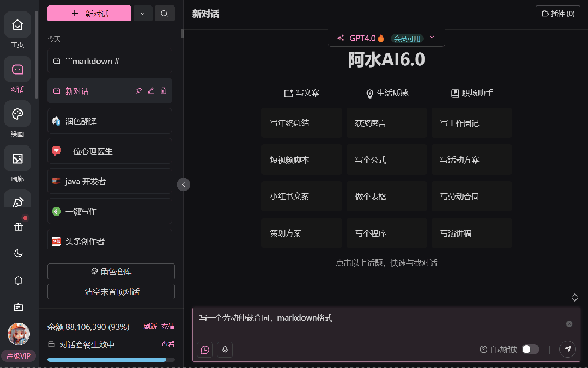Viewport: 588px width, 368px height.
Task: Open the drawing (绘画) palette icon
Action: (x=17, y=114)
